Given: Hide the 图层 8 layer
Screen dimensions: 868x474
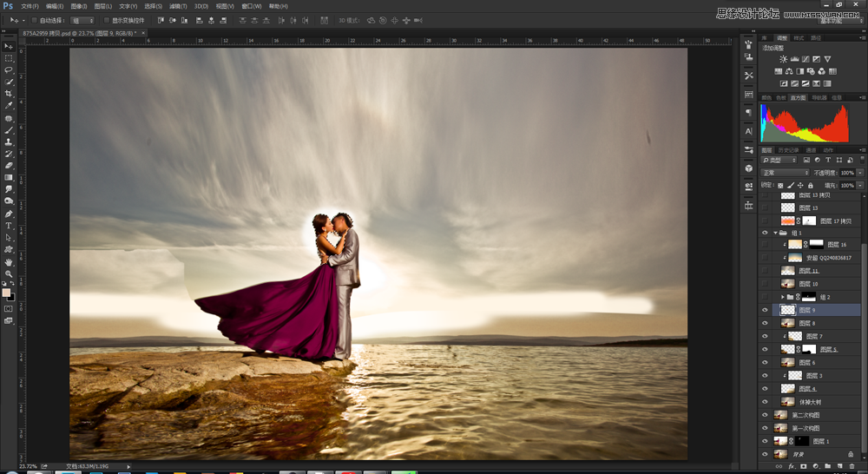Looking at the screenshot, I should 765,323.
